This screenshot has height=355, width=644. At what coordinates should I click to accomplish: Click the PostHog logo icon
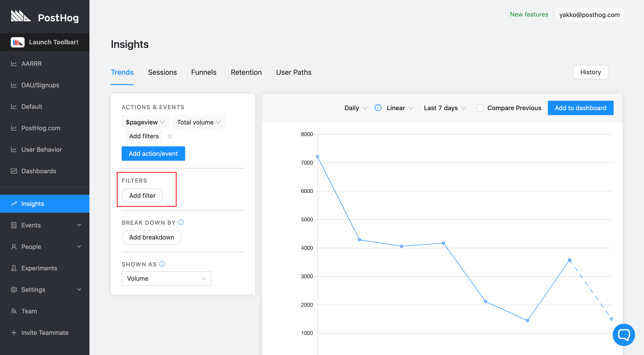pyautogui.click(x=21, y=16)
